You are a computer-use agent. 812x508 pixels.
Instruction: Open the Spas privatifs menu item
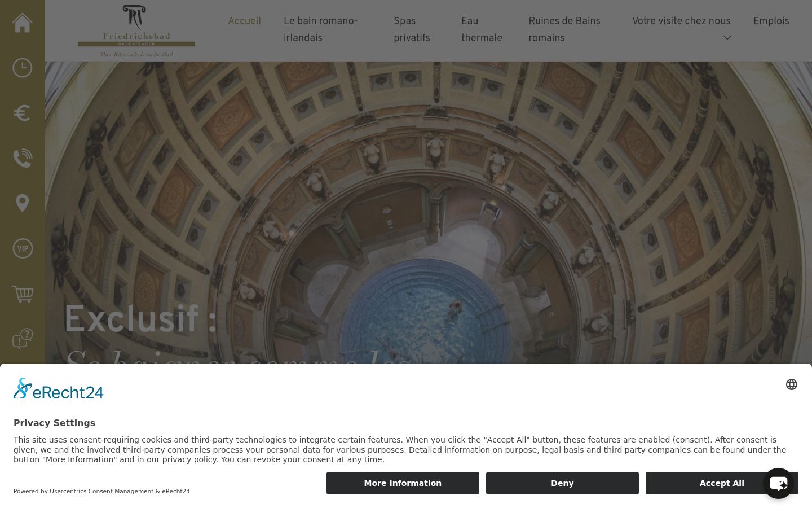click(x=412, y=29)
